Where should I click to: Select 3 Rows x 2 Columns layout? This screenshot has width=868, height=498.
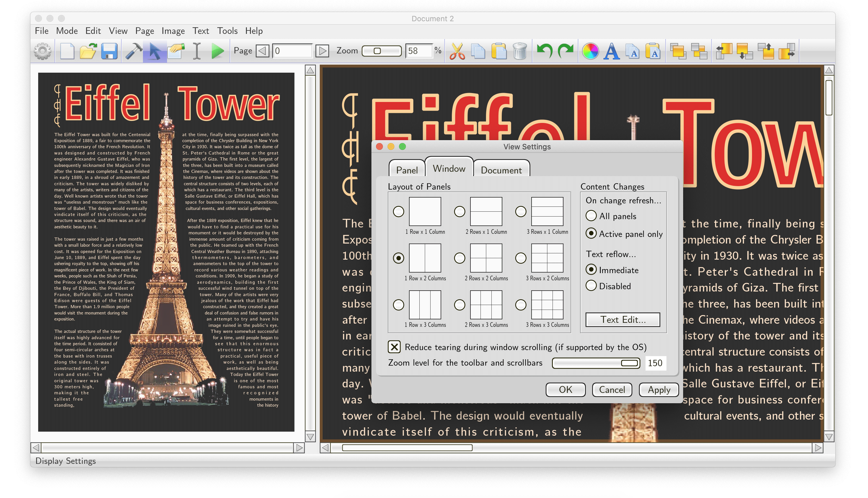521,258
